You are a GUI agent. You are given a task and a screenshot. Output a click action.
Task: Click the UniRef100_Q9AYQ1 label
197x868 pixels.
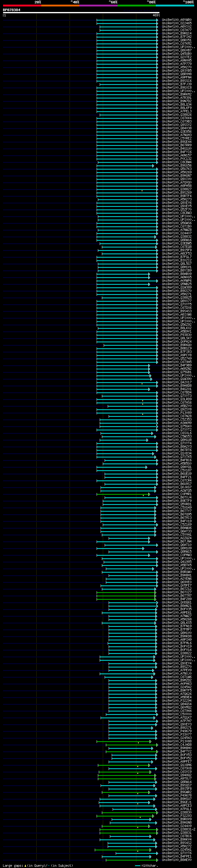pos(177,467)
